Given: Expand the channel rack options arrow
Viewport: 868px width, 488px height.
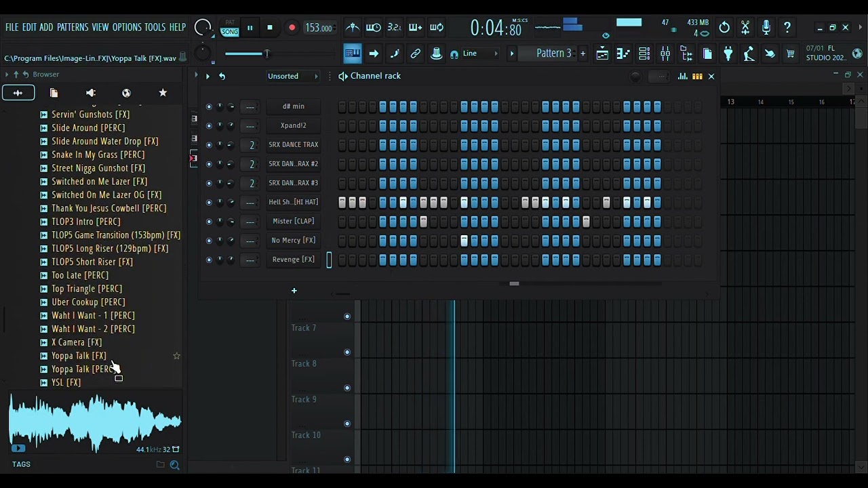Looking at the screenshot, I should tap(208, 77).
